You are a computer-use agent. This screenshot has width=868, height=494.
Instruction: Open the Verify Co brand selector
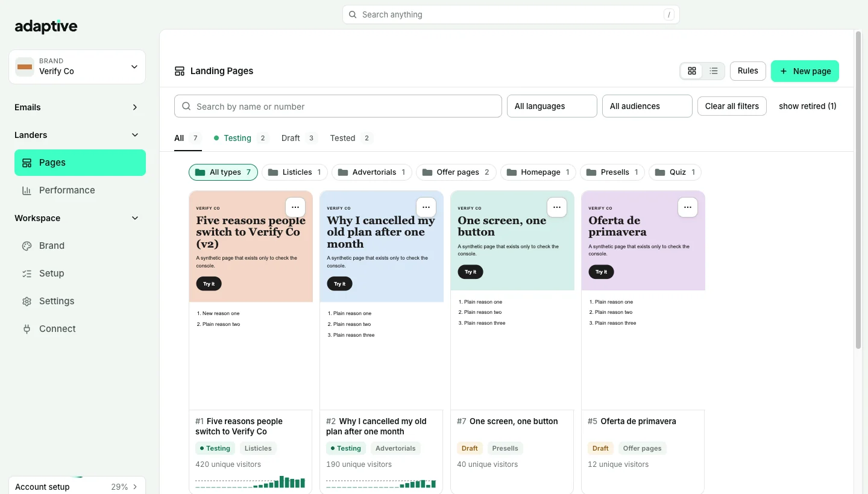tap(77, 66)
